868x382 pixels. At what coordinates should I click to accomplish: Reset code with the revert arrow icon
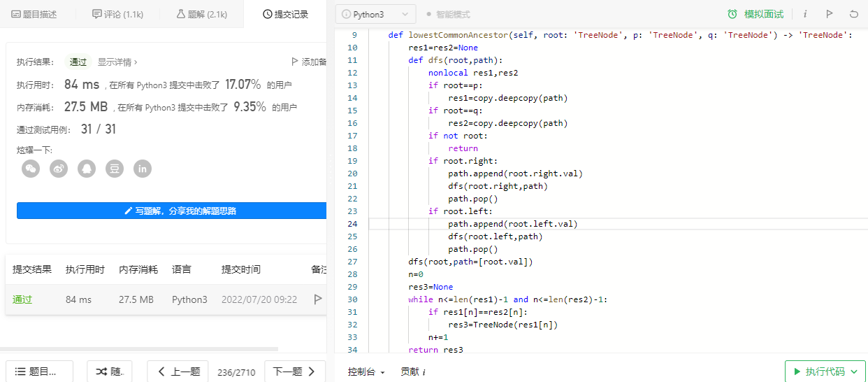pyautogui.click(x=853, y=14)
